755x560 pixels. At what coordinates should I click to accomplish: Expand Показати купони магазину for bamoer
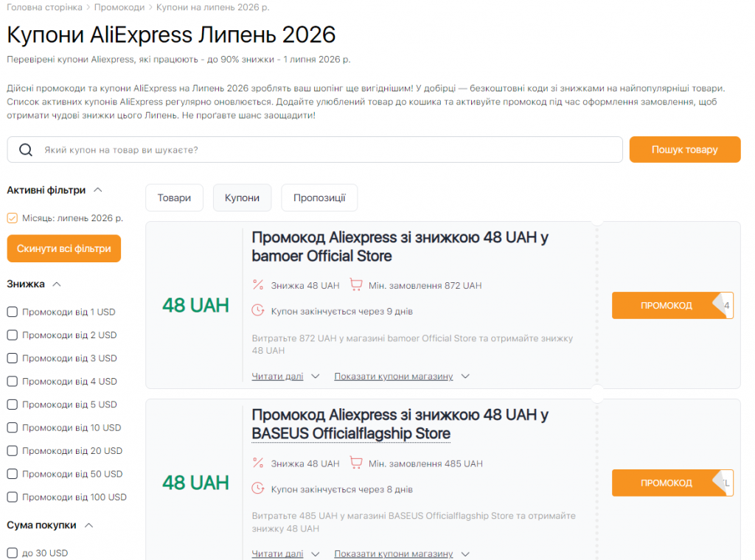[402, 377]
